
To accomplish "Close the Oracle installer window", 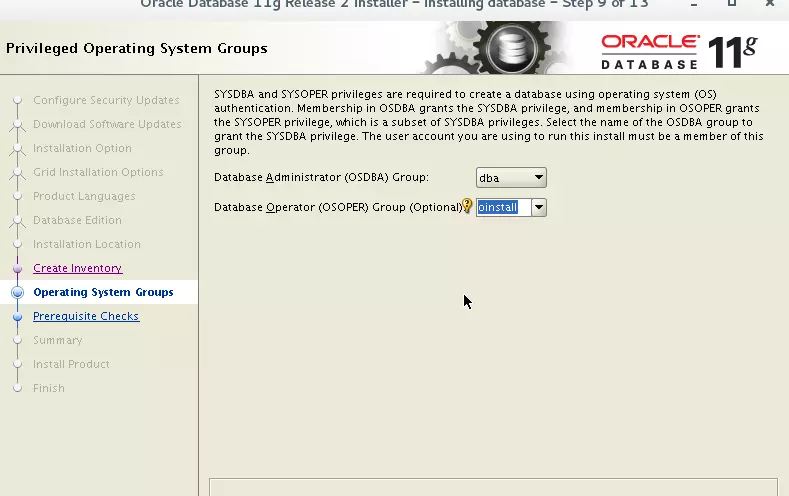I will 770,3.
